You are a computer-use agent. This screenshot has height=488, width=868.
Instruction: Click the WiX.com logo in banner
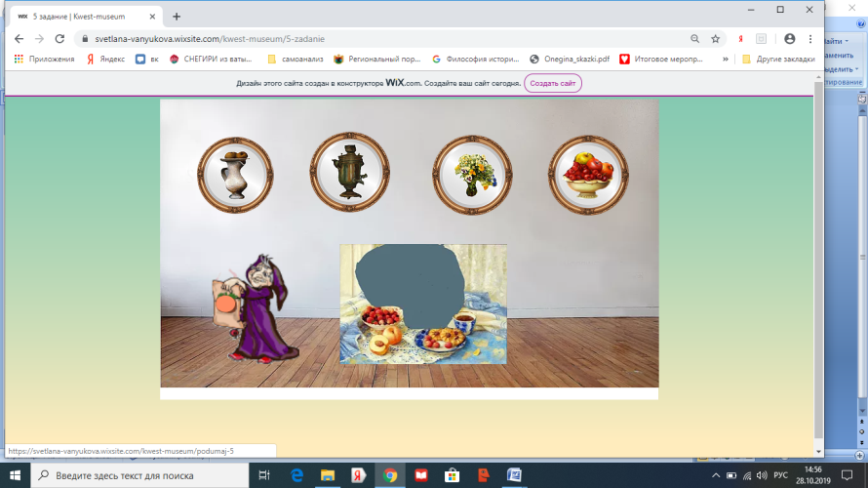(403, 83)
